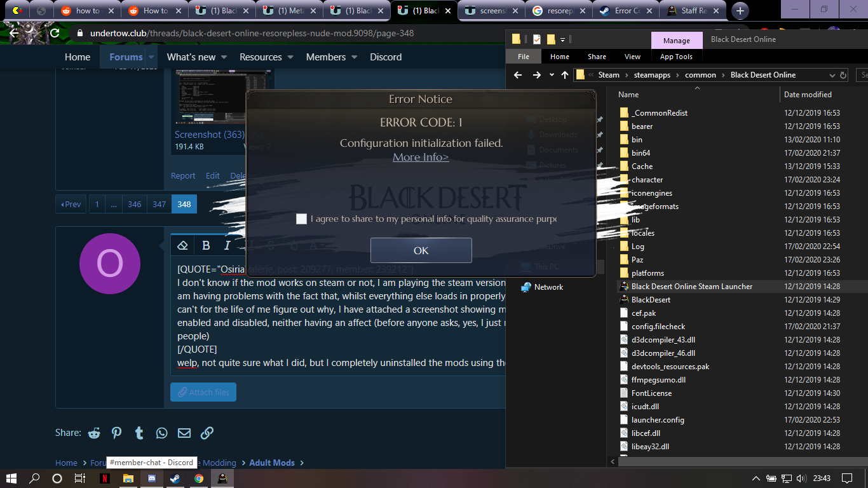Check the agree to share personal info box
Image resolution: width=868 pixels, height=488 pixels.
point(301,219)
